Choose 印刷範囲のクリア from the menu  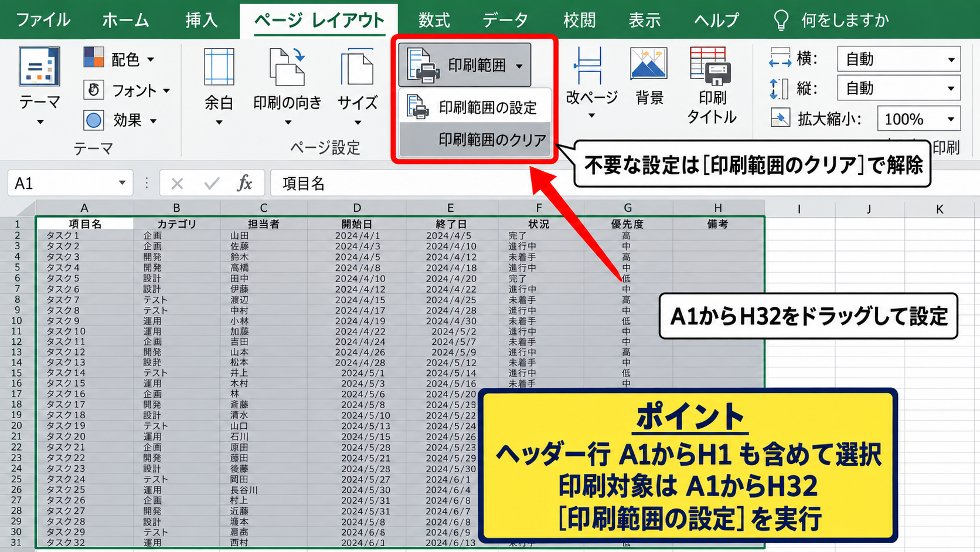click(x=475, y=140)
